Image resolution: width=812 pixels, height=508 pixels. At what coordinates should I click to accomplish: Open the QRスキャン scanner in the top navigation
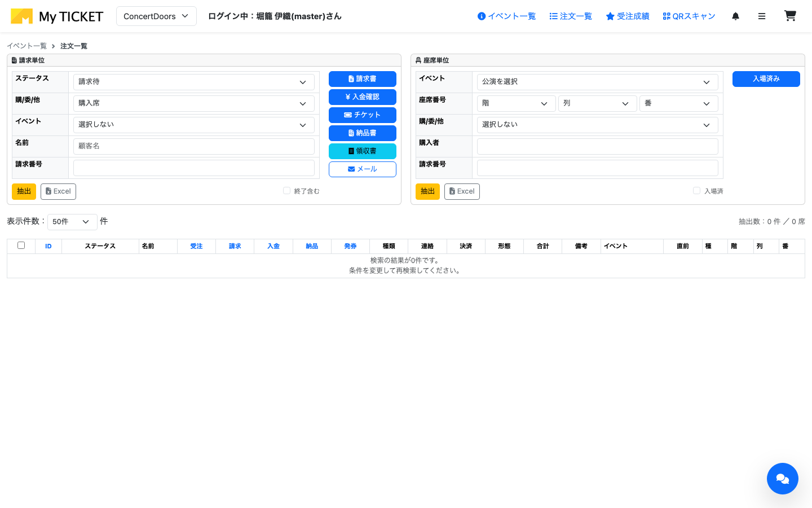[x=688, y=16]
